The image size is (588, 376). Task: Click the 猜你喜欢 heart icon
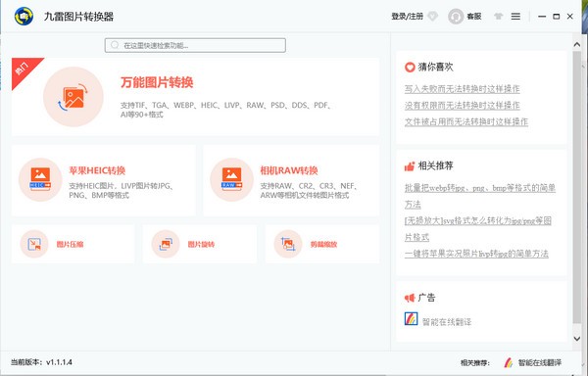click(x=410, y=67)
